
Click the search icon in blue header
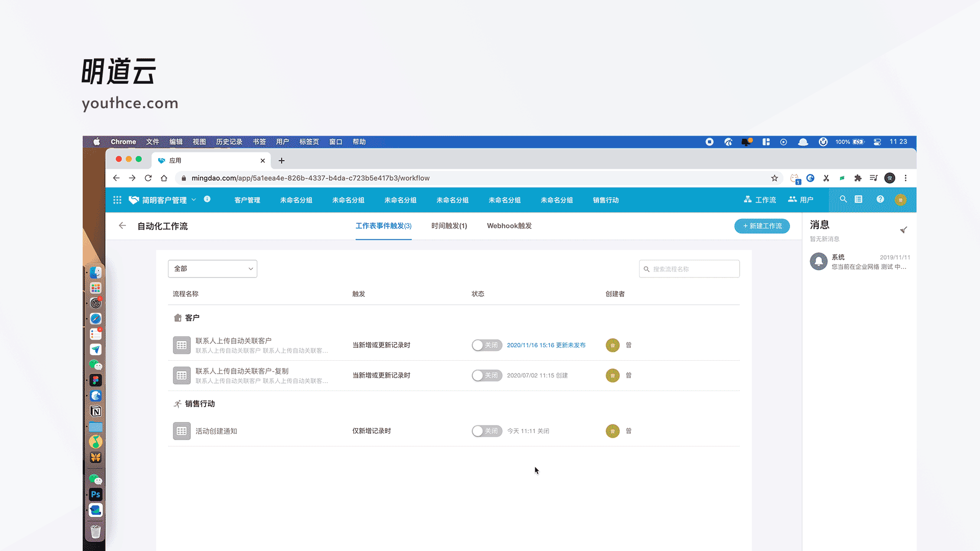(x=843, y=199)
